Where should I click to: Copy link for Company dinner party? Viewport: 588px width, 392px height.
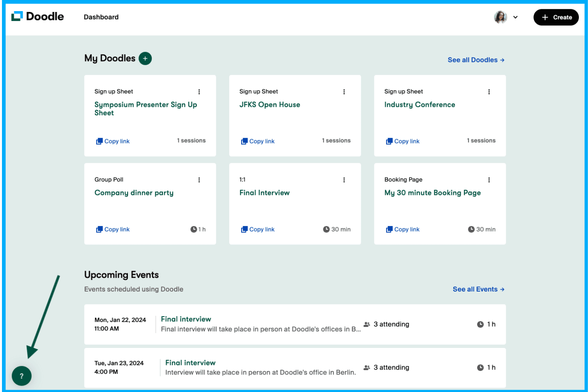[x=113, y=230]
